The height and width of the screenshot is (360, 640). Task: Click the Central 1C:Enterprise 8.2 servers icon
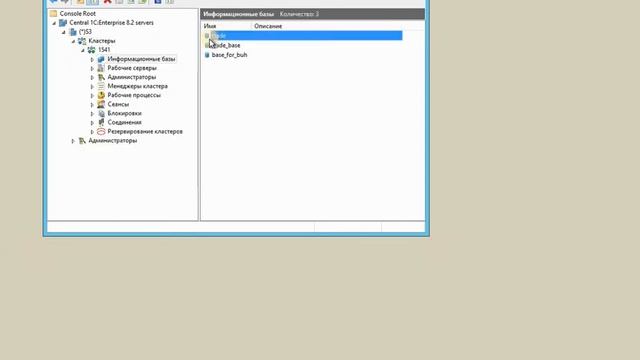pos(63,23)
